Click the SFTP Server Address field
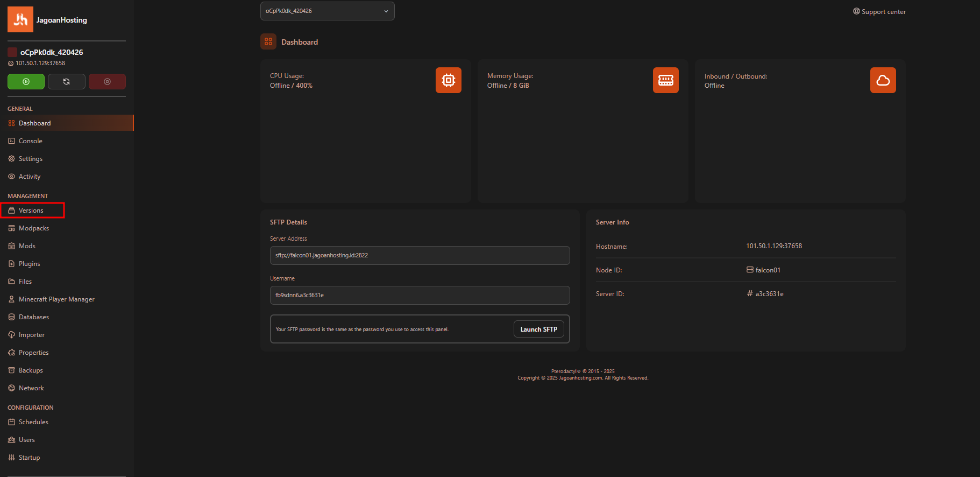Viewport: 980px width, 477px height. pyautogui.click(x=420, y=255)
